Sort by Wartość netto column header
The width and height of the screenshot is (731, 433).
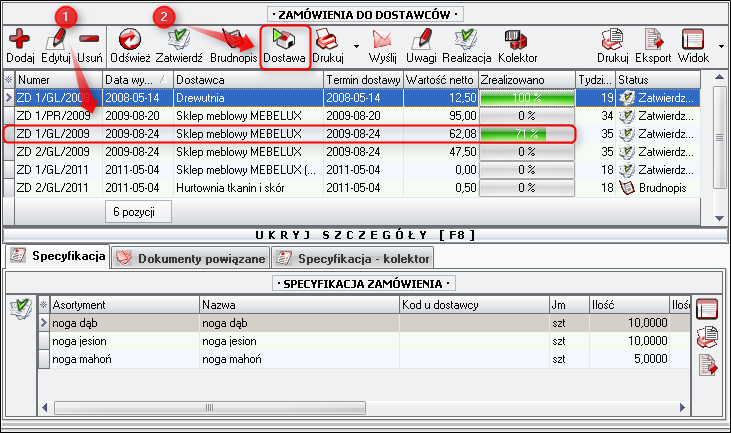point(441,80)
